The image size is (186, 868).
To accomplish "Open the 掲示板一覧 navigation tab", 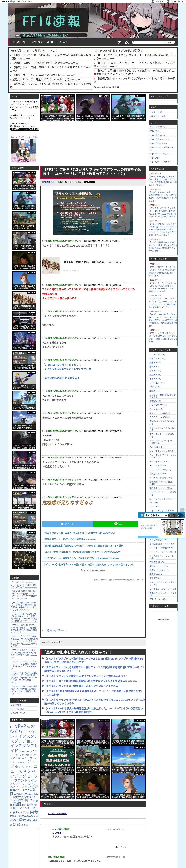I will [x=19, y=42].
